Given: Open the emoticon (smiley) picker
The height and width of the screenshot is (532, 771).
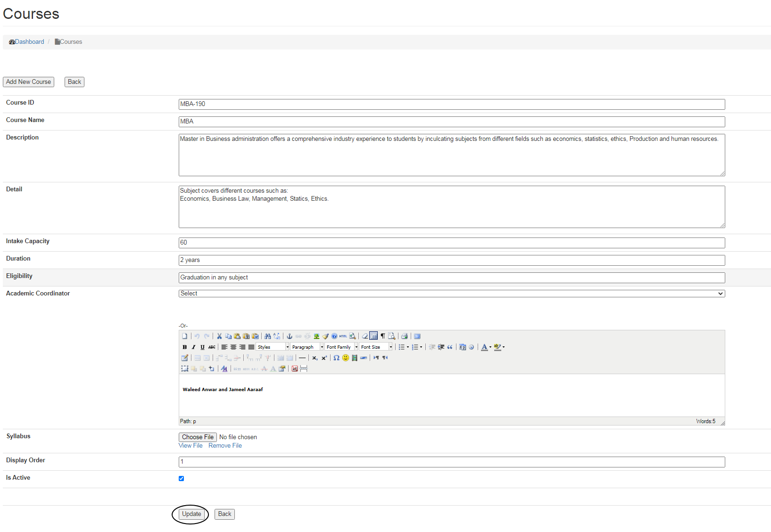Looking at the screenshot, I should (346, 358).
